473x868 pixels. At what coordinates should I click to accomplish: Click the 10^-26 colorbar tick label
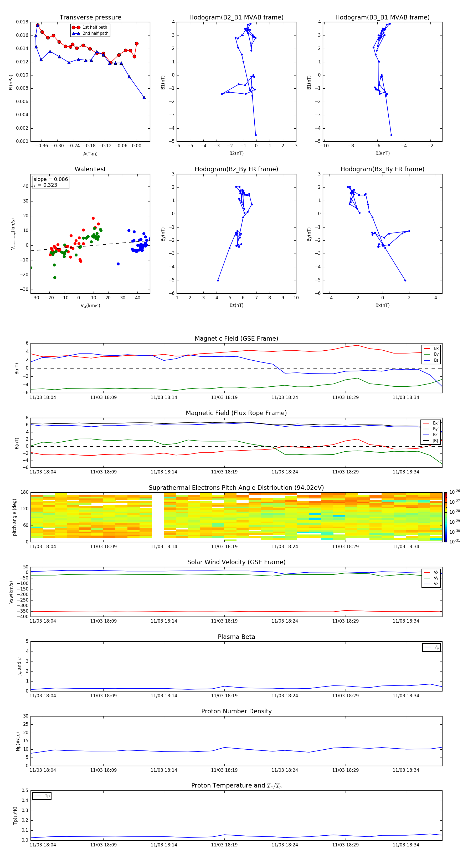(455, 492)
